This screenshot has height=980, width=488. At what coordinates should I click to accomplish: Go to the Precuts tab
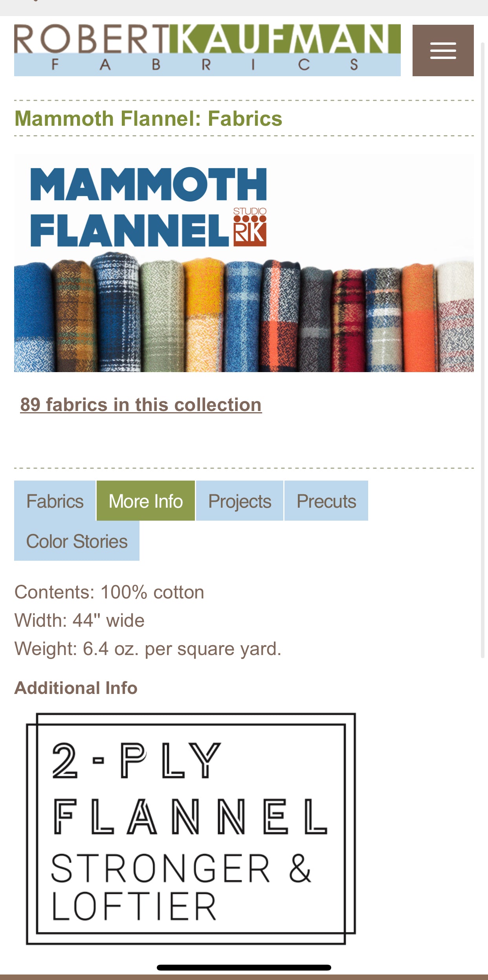pos(326,501)
